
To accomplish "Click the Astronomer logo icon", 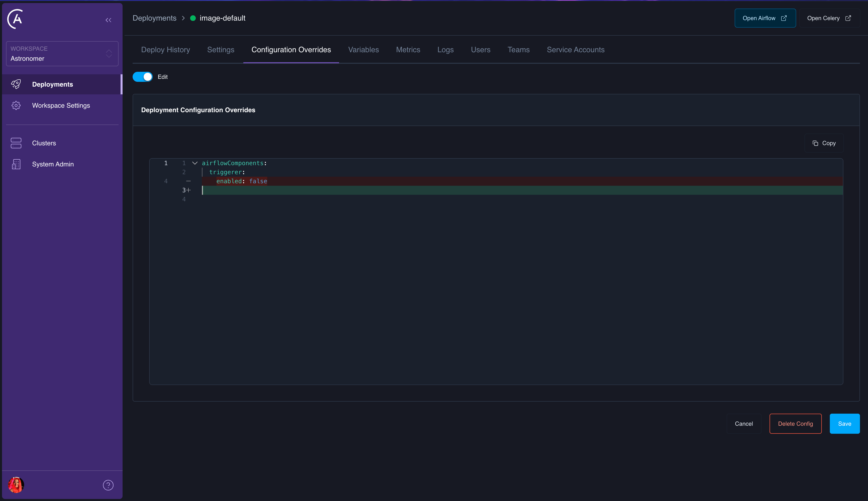I will coord(15,19).
